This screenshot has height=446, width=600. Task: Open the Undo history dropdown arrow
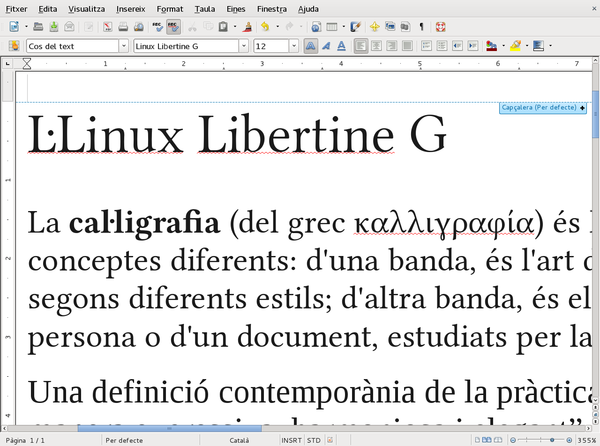(277, 27)
